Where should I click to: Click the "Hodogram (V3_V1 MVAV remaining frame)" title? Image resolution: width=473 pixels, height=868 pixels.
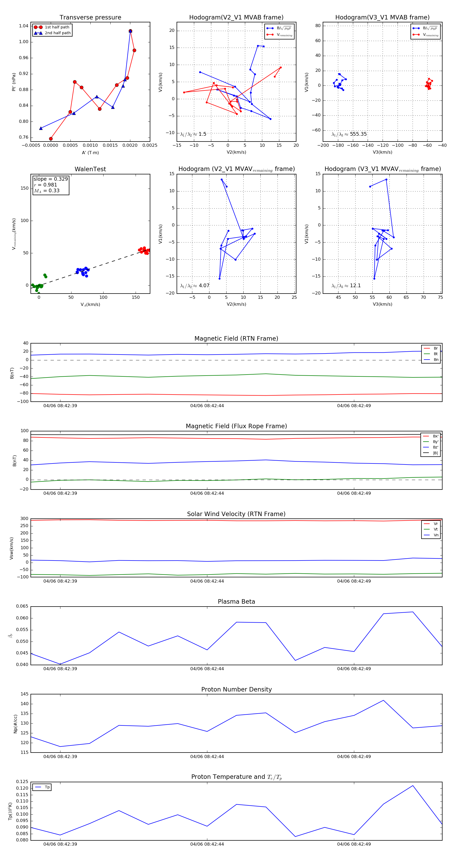coord(382,169)
